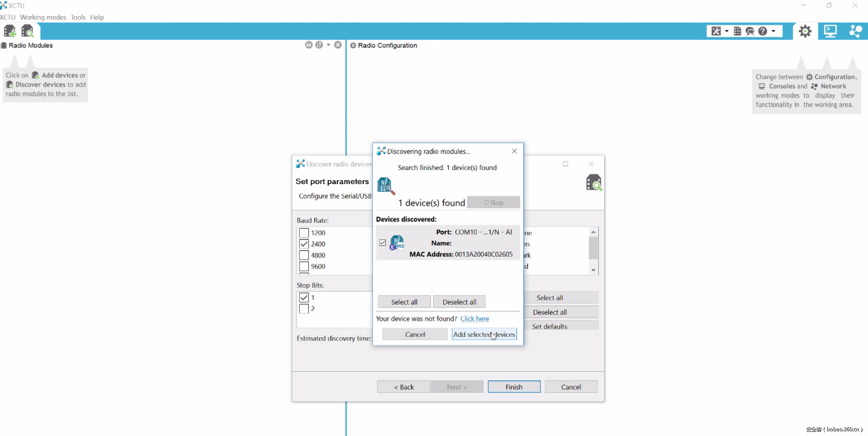Open the Working modes menu
The image size is (868, 436).
click(x=43, y=17)
